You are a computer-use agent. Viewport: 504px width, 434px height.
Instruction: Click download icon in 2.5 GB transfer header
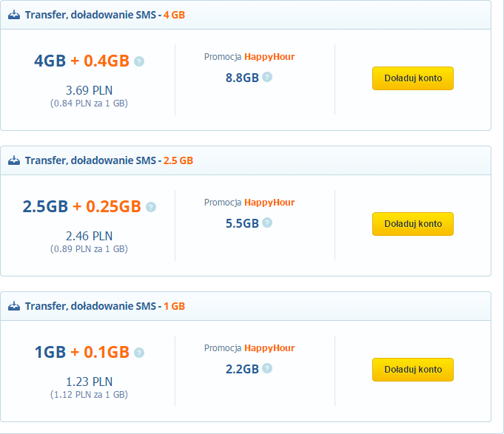[14, 160]
